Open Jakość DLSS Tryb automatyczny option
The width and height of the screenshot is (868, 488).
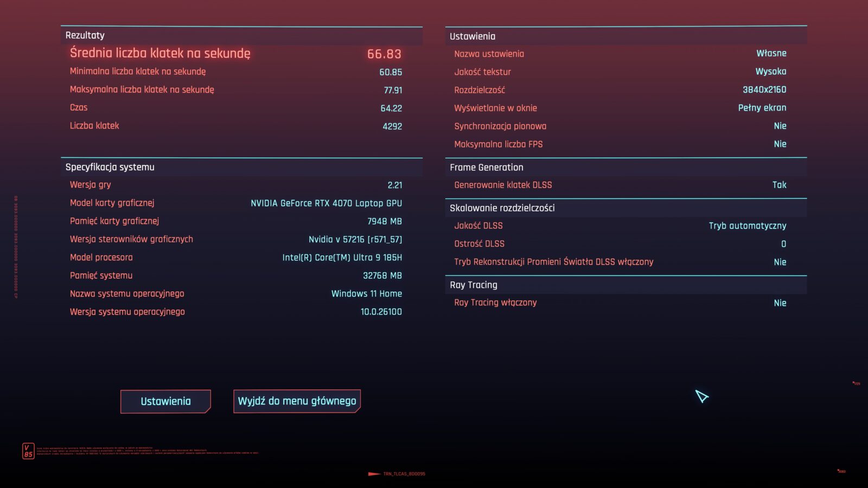[747, 226]
